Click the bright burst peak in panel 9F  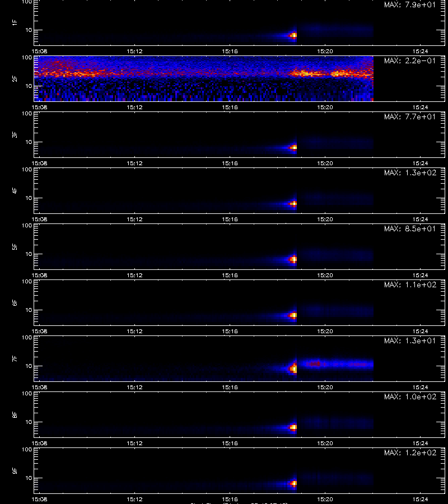tap(293, 483)
